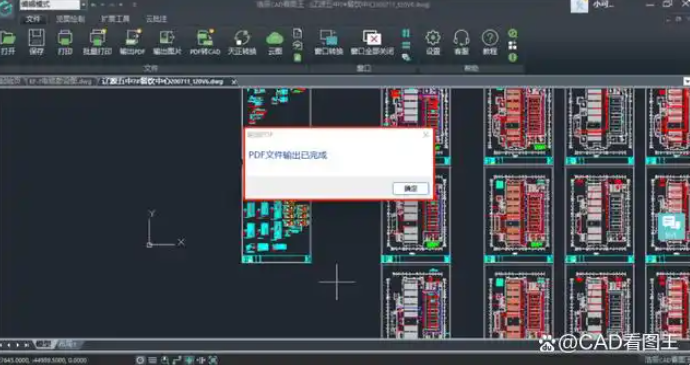The width and height of the screenshot is (690, 365).
Task: Toggle the grid lines status bar icon
Action: 152,360
